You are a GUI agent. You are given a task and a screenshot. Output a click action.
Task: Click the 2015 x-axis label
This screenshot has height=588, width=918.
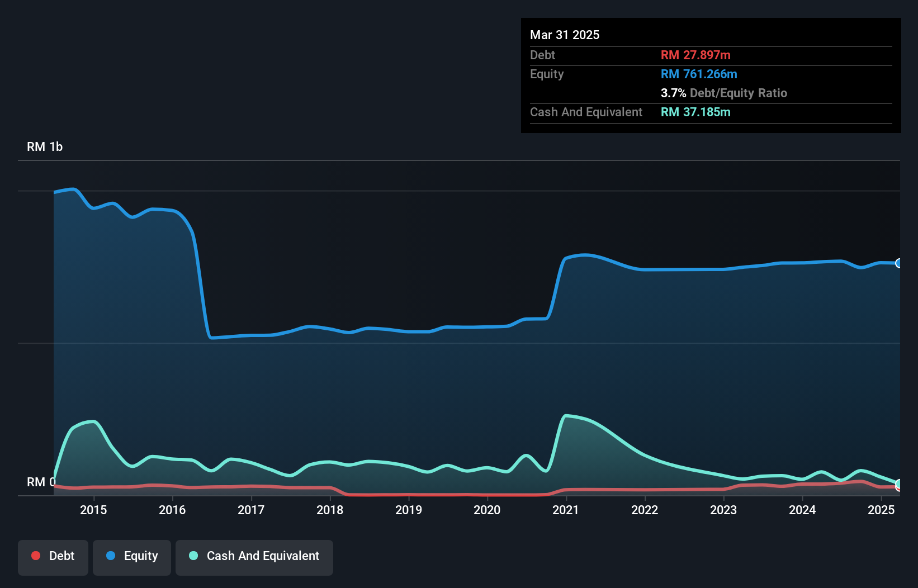[93, 510]
